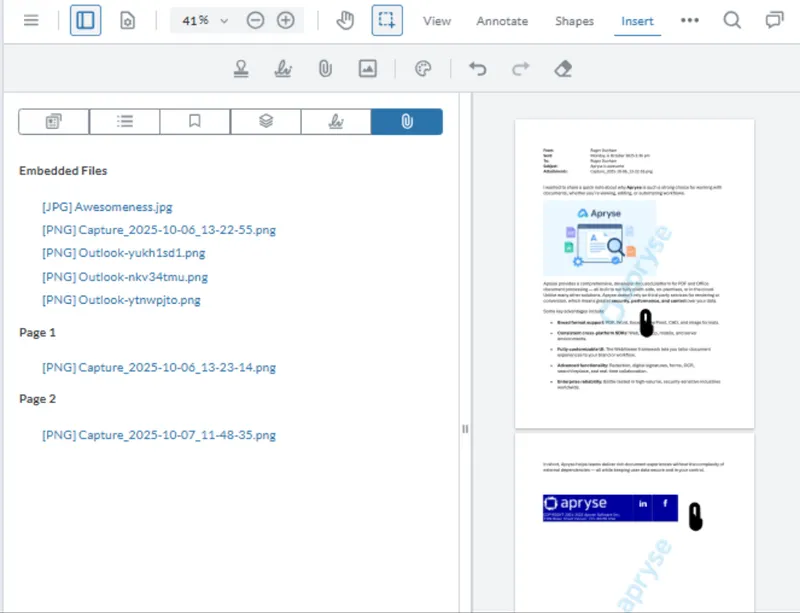Image resolution: width=800 pixels, height=613 pixels.
Task: Open Capture_2025-10-06_13-23-14.png under Page 1
Action: coord(159,367)
